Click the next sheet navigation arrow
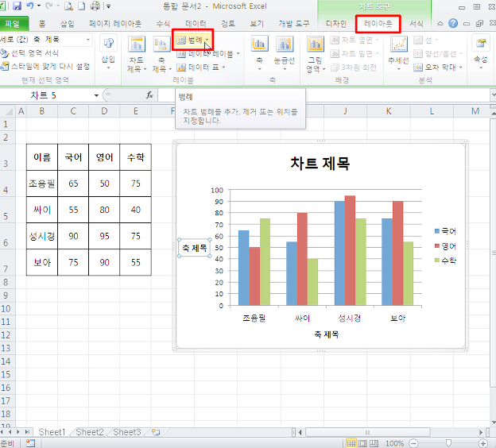This screenshot has width=496, height=448. (18, 432)
